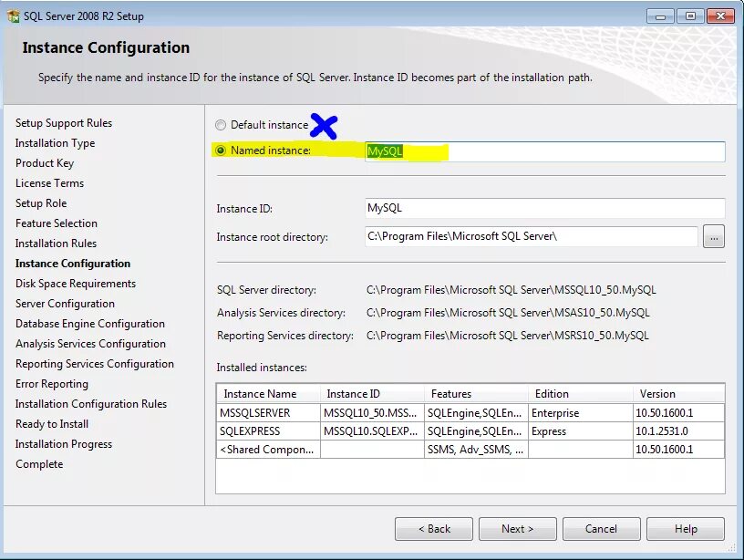Click the Instance ID column header

[373, 394]
